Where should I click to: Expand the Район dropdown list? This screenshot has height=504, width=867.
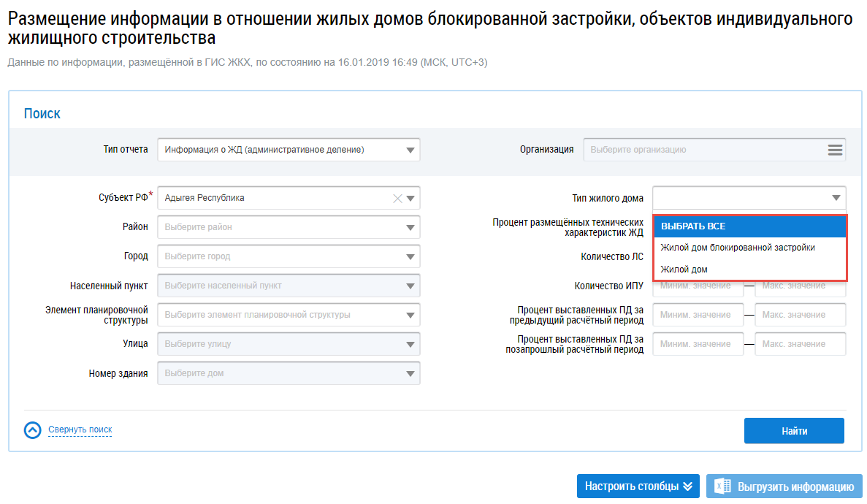tap(410, 227)
